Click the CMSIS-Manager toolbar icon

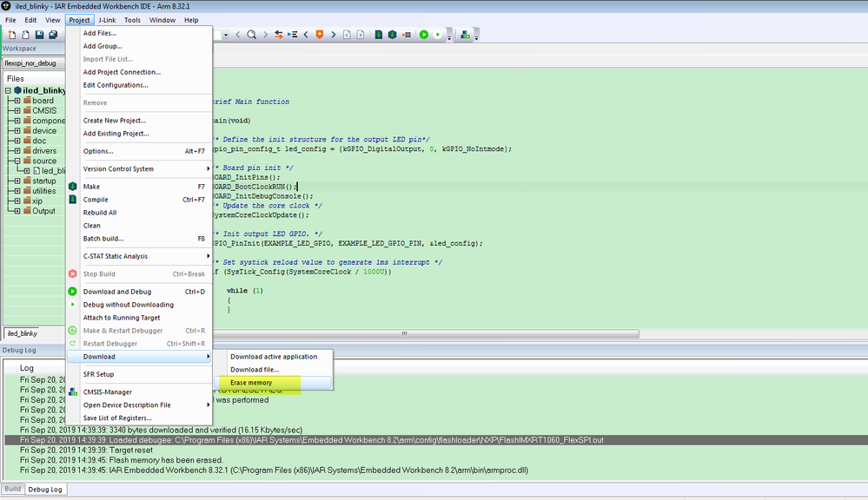point(465,35)
